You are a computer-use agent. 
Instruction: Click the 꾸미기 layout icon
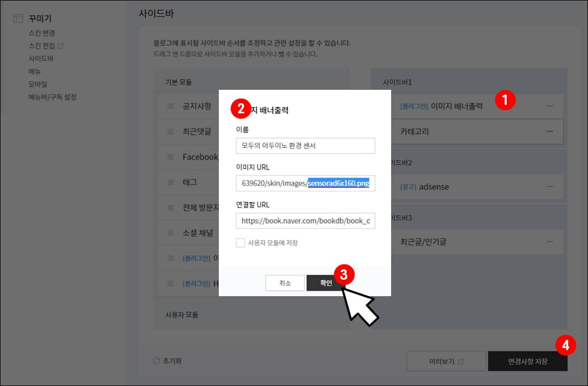click(x=17, y=18)
